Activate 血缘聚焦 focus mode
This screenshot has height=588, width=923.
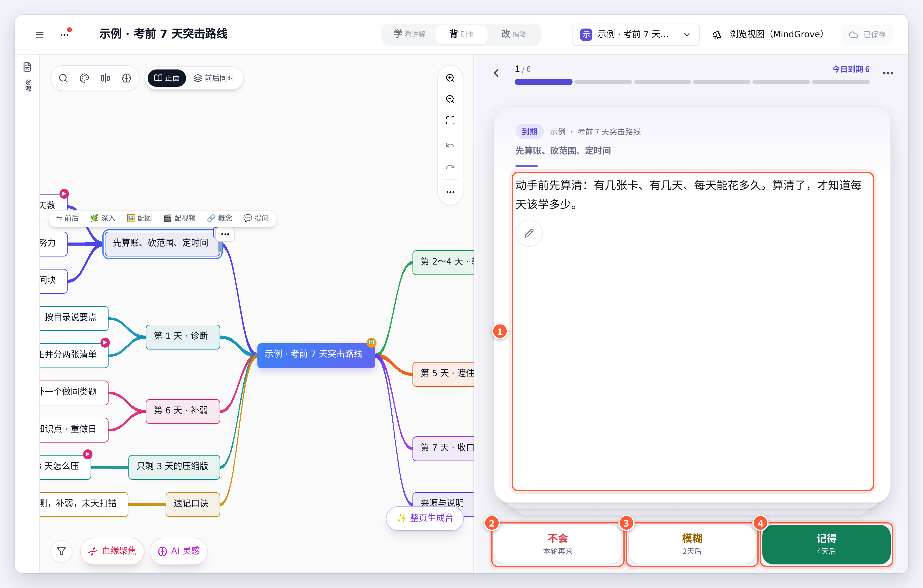(x=112, y=551)
